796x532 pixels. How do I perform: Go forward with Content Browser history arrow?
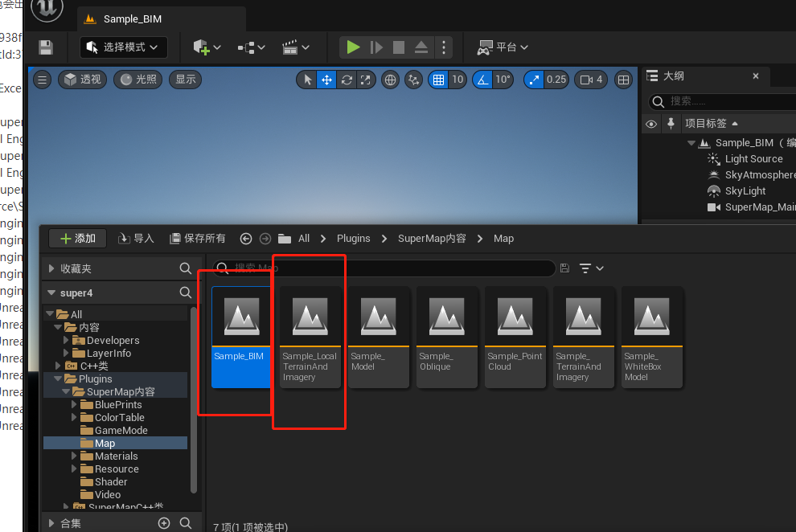[x=265, y=239]
